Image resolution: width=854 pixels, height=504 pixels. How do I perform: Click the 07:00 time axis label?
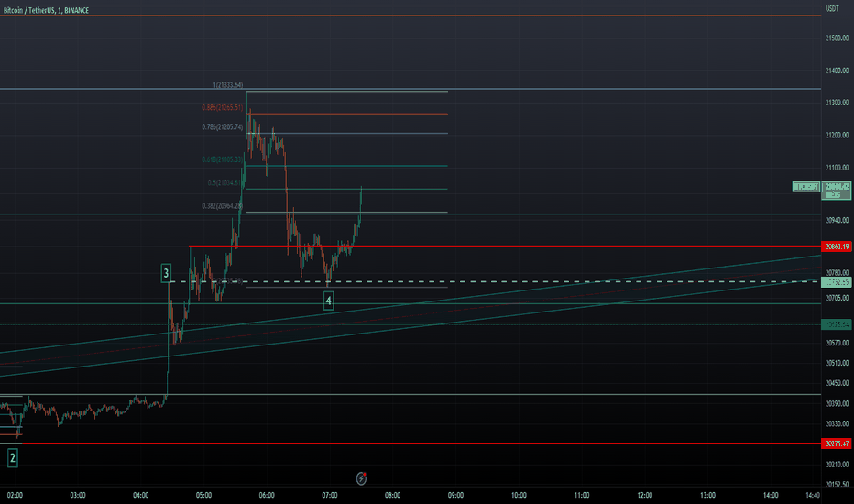[330, 495]
